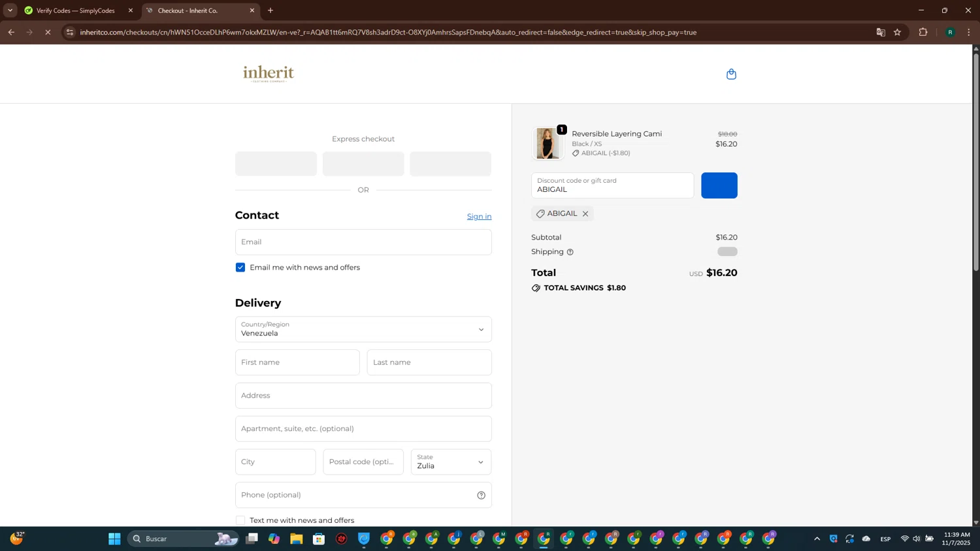980x551 pixels.
Task: Click the first express checkout button
Action: coord(276,164)
